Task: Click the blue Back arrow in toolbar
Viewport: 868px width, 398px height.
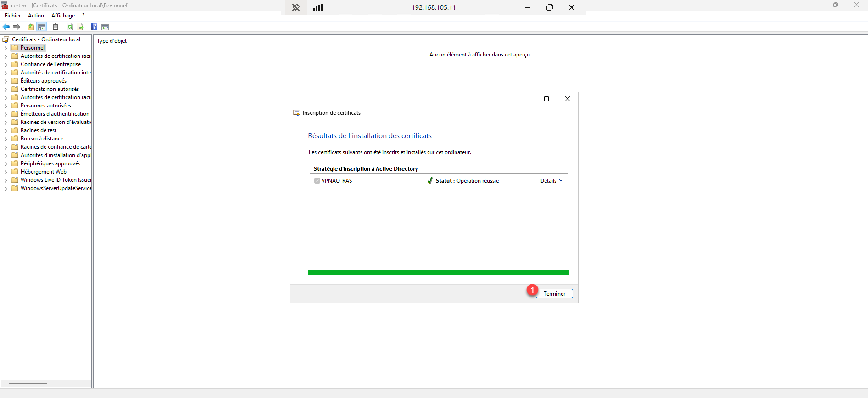Action: [6, 27]
